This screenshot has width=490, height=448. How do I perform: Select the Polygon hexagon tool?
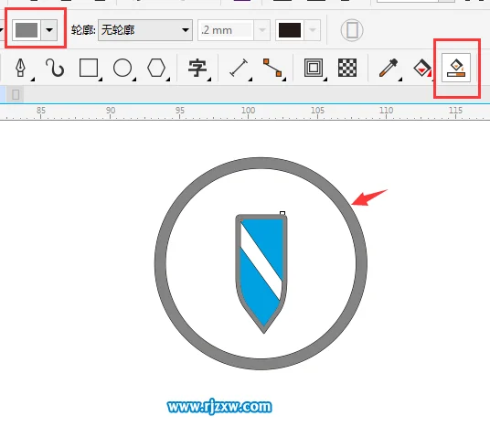tap(156, 68)
